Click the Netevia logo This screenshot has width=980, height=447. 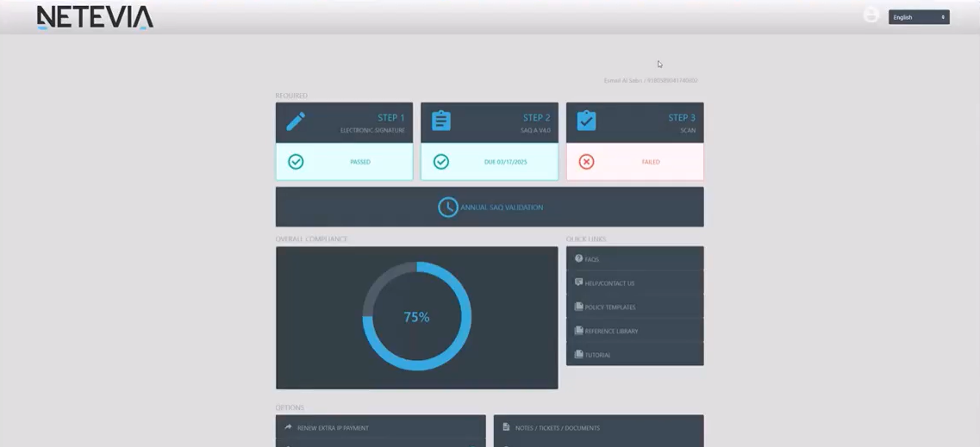coord(95,17)
